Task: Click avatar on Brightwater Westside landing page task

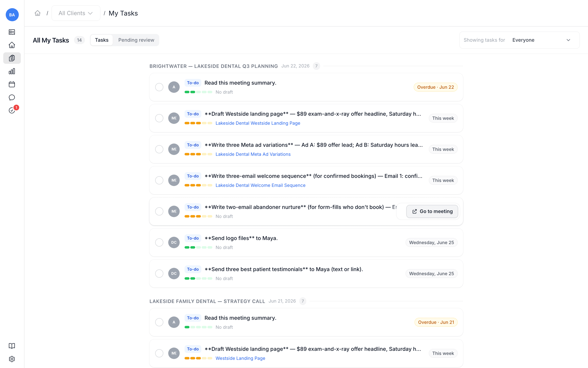Action: (x=174, y=118)
